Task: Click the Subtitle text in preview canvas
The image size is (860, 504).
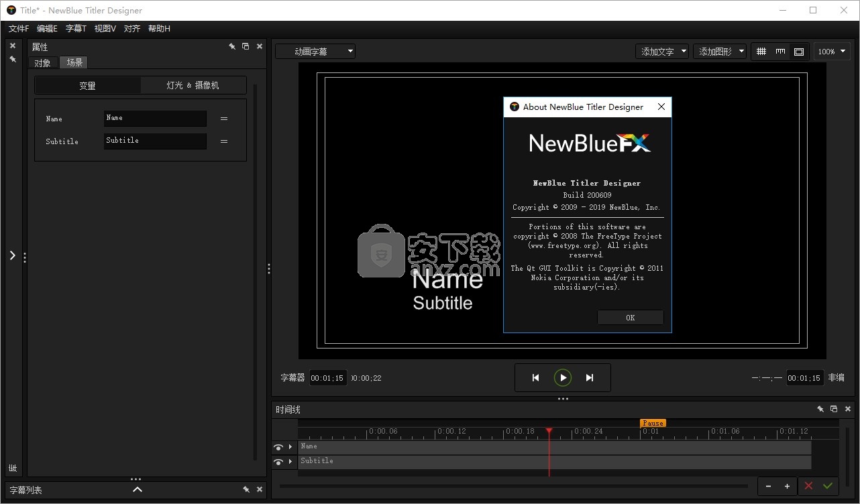Action: click(x=443, y=303)
